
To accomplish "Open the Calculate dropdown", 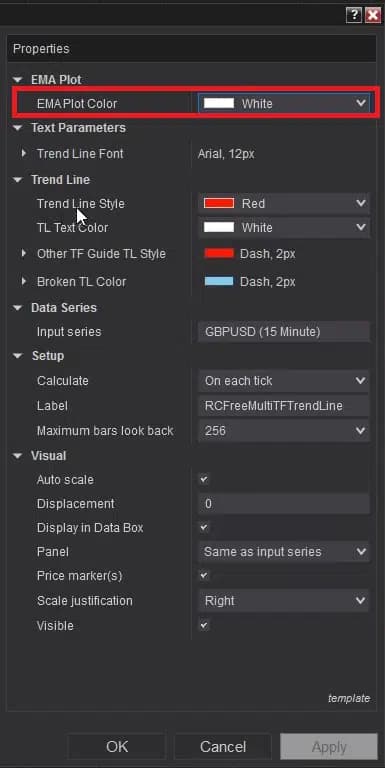I will point(284,381).
